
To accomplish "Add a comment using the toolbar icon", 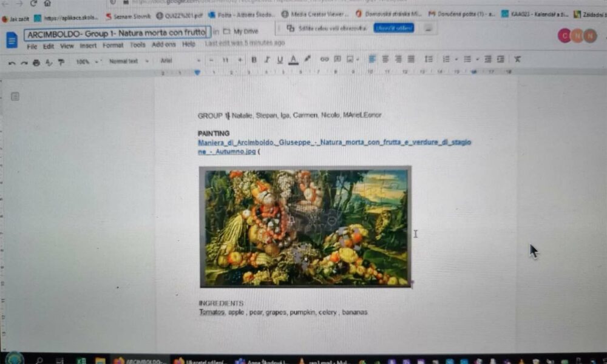I will (x=337, y=59).
